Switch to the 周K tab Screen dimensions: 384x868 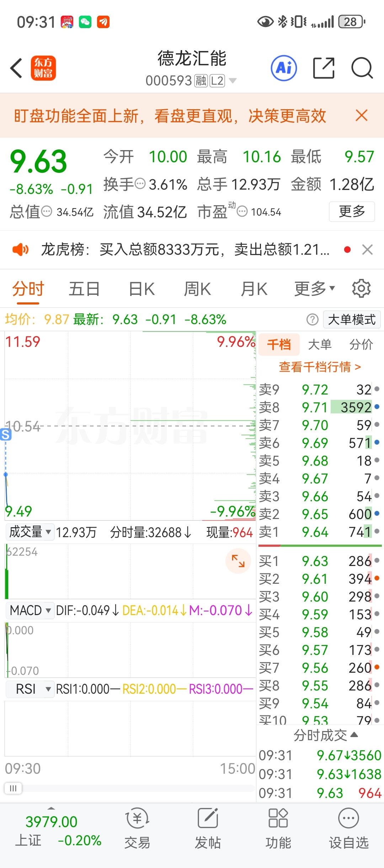coord(197,289)
